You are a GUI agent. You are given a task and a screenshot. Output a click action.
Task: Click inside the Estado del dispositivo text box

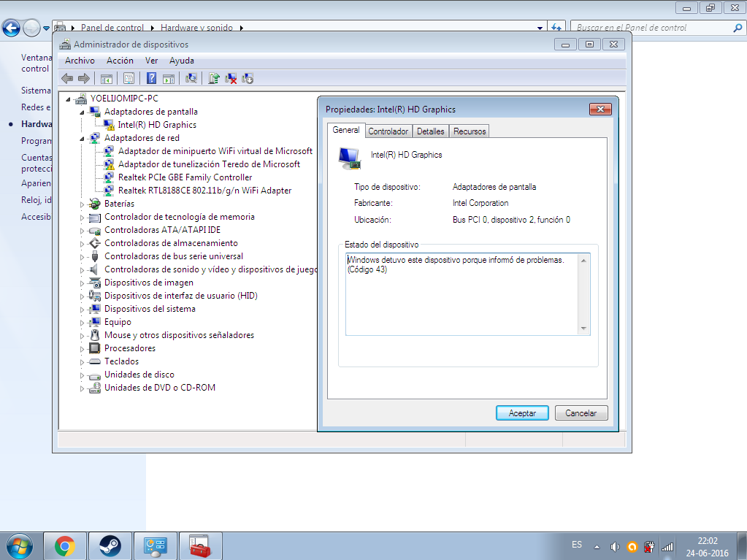461,294
